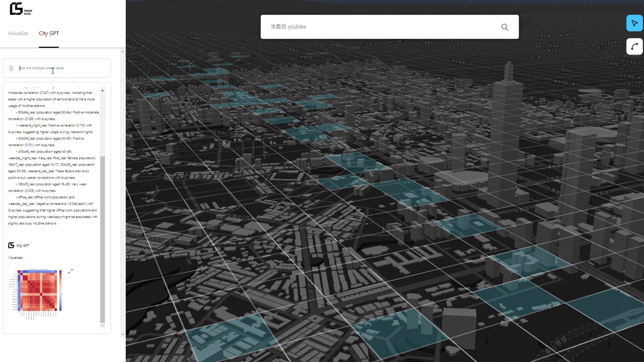Select the cursor pointer tool
Screen dimensions: 644x362
click(x=634, y=23)
